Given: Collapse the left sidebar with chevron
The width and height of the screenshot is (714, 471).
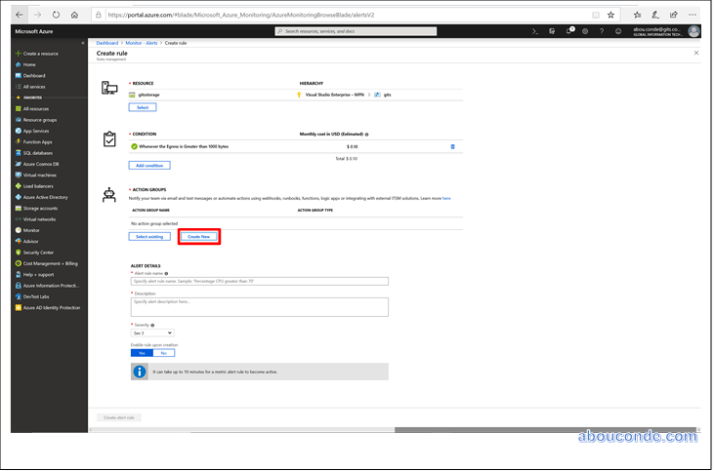Looking at the screenshot, I should (83, 42).
